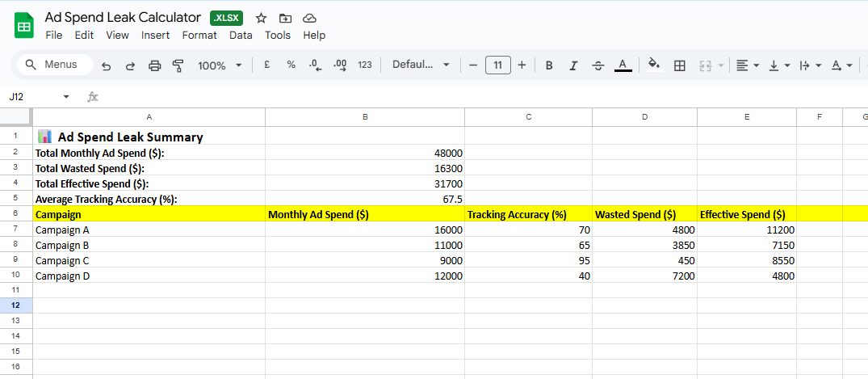Search the menus box
Screen dimensions: 868x379
(x=55, y=65)
